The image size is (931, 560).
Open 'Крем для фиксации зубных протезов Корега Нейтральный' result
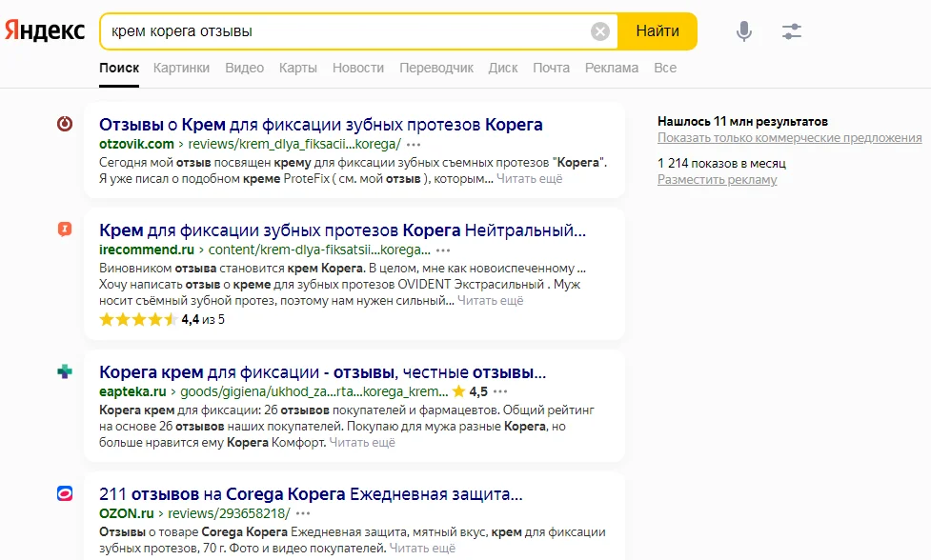point(343,230)
